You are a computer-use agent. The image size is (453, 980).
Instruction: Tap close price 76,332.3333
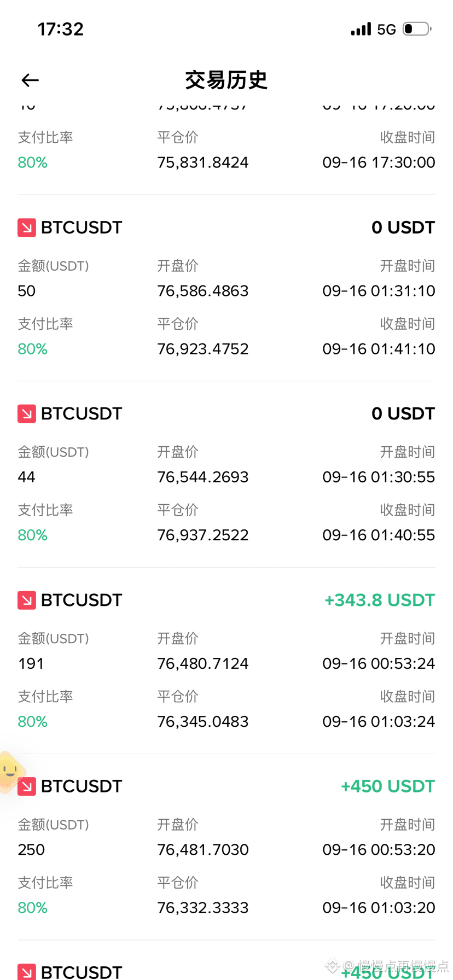(x=203, y=908)
